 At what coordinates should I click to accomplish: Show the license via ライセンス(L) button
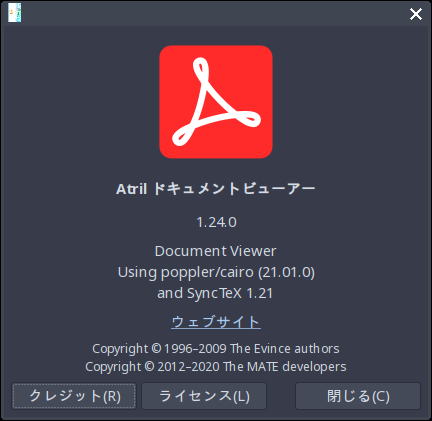tap(204, 396)
